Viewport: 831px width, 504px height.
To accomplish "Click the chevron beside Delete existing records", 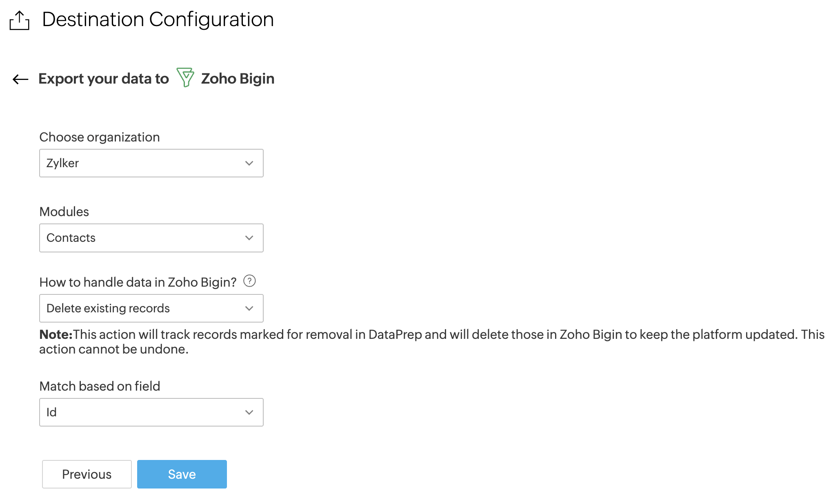I will click(x=249, y=308).
